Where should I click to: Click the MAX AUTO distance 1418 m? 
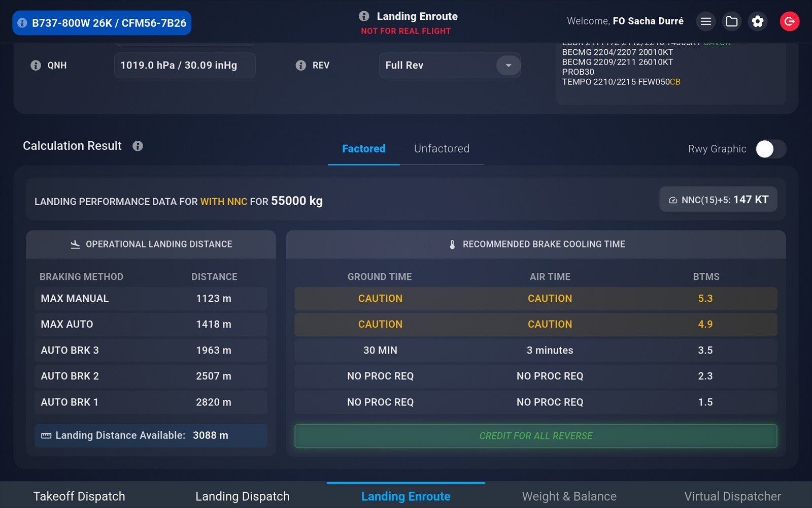pos(214,324)
